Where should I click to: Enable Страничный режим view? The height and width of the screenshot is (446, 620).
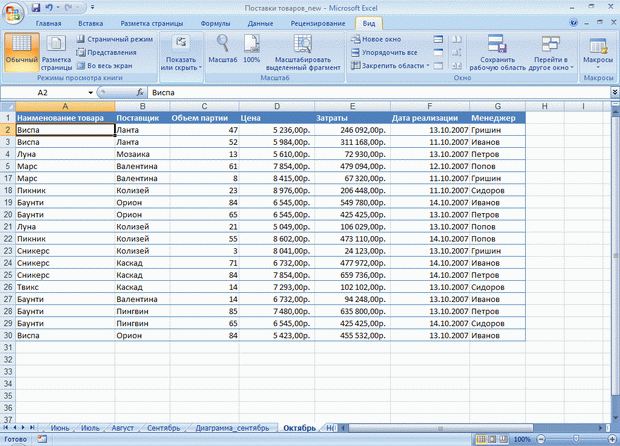[115, 39]
